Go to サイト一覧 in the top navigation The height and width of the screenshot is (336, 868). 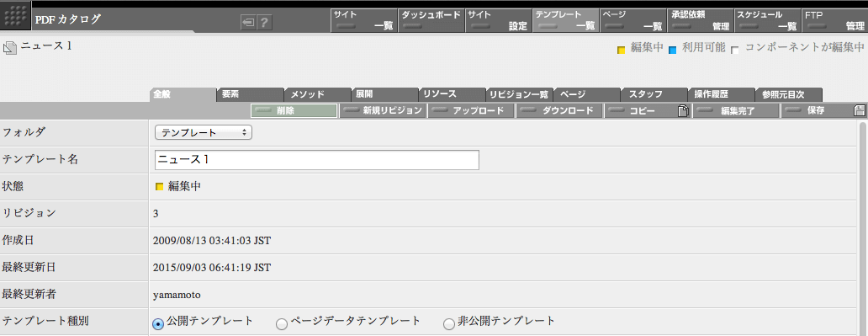pyautogui.click(x=364, y=20)
